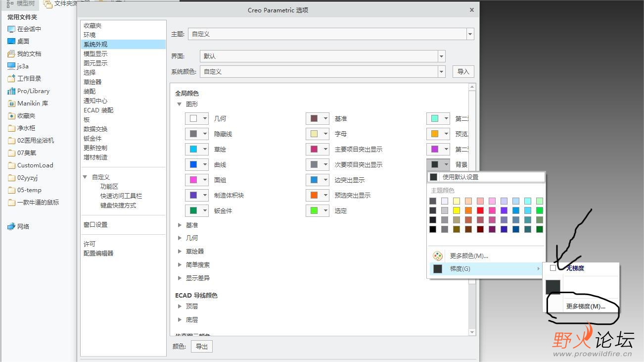
Task: Open 窗口设置 window settings
Action: tap(95, 225)
